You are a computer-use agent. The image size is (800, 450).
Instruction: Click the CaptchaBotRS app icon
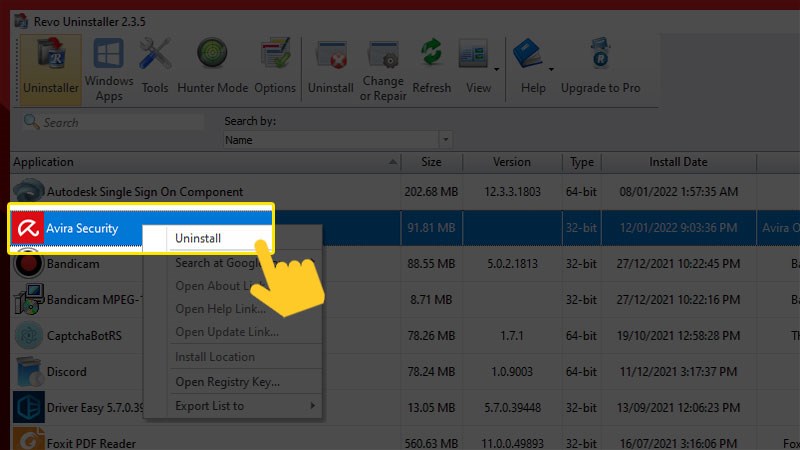28,335
